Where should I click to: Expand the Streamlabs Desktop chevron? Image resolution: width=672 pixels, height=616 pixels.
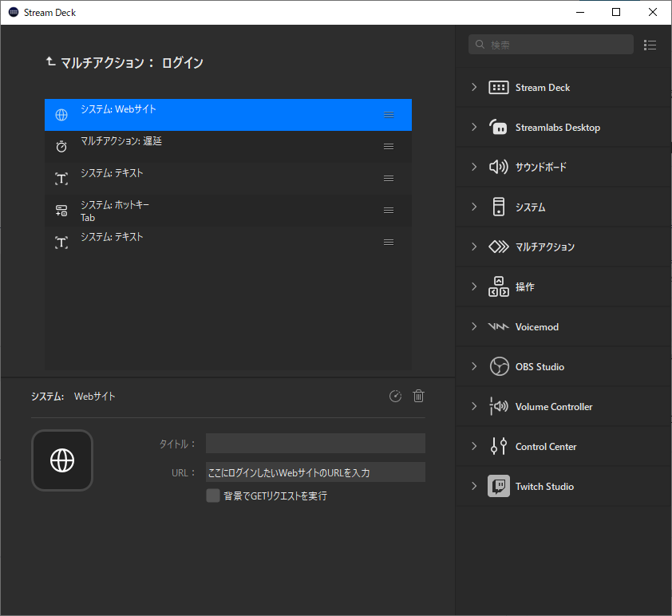(474, 127)
